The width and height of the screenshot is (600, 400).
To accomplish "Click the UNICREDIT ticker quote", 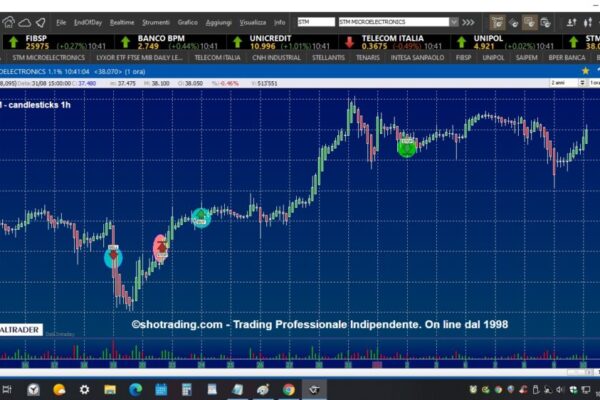I will pos(282,42).
